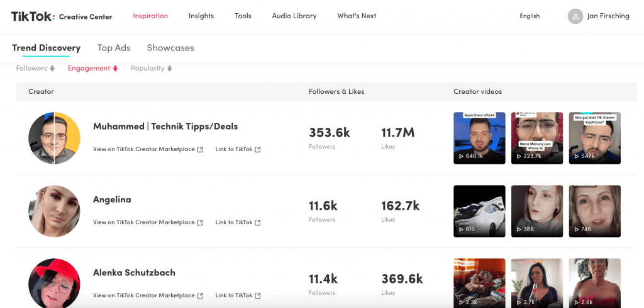Click play icon on 547k video
Viewport: 644px width, 308px height.
click(x=577, y=156)
